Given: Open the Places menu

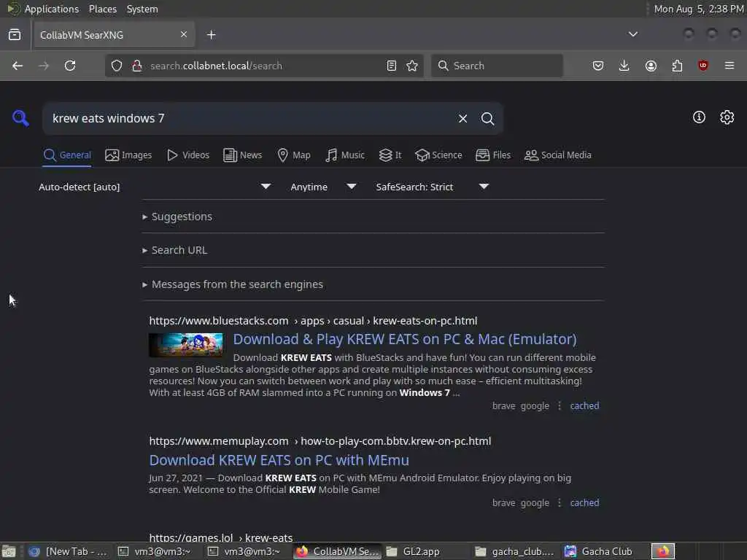Looking at the screenshot, I should pos(102,9).
